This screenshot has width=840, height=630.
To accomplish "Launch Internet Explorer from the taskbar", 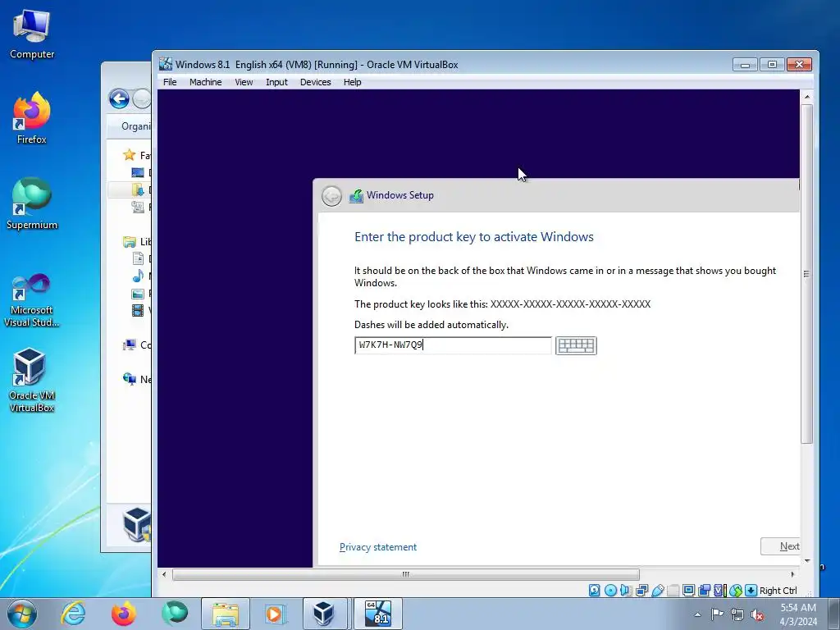I will tap(73, 614).
